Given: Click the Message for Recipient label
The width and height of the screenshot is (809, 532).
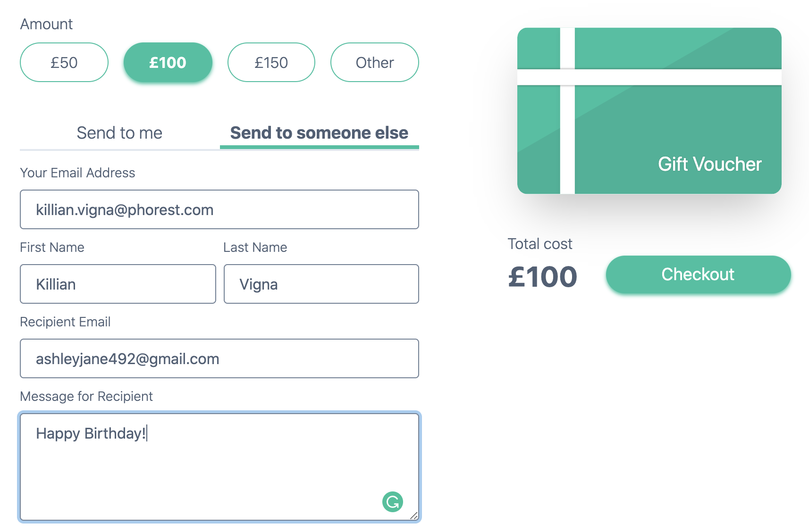Looking at the screenshot, I should click(86, 396).
